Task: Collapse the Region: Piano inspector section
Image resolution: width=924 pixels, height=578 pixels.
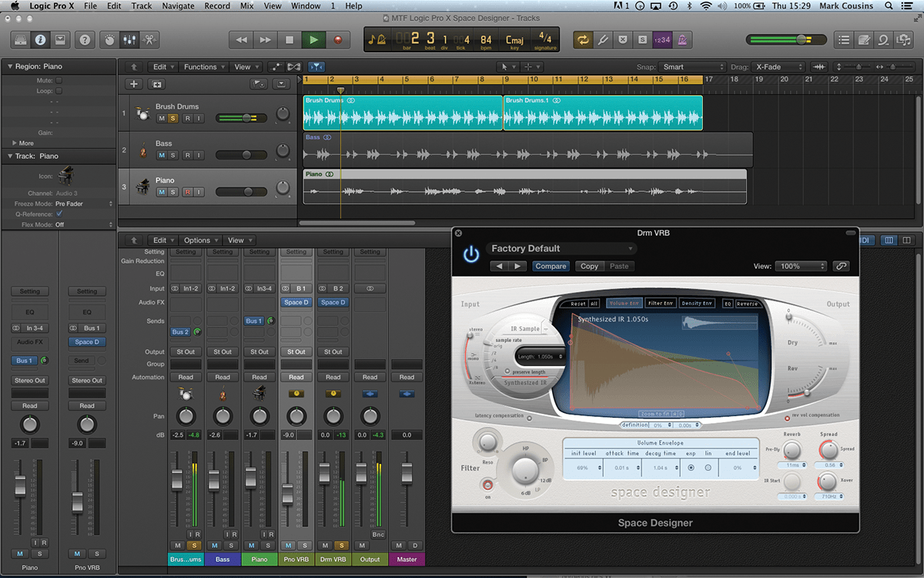Action: click(x=9, y=66)
